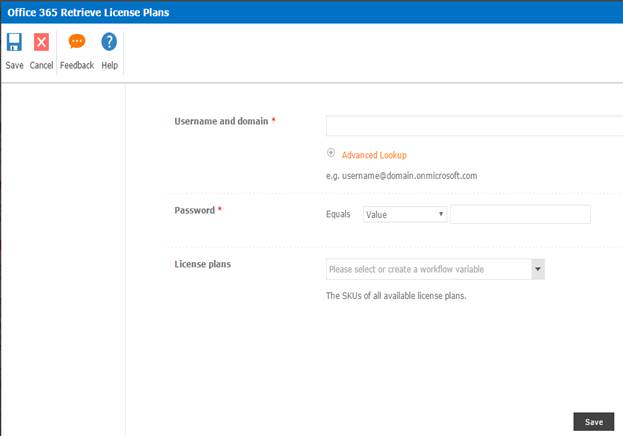Image resolution: width=623 pixels, height=436 pixels.
Task: Click the Advanced Lookup link
Action: pyautogui.click(x=374, y=155)
